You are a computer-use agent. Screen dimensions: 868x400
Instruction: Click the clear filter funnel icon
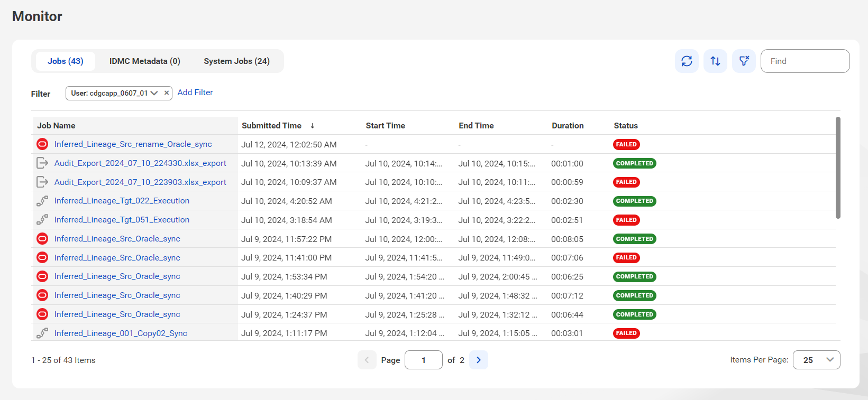pos(744,61)
